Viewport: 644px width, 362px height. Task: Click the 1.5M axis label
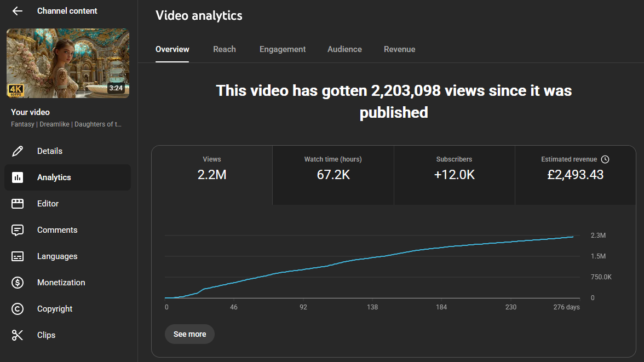pos(598,256)
